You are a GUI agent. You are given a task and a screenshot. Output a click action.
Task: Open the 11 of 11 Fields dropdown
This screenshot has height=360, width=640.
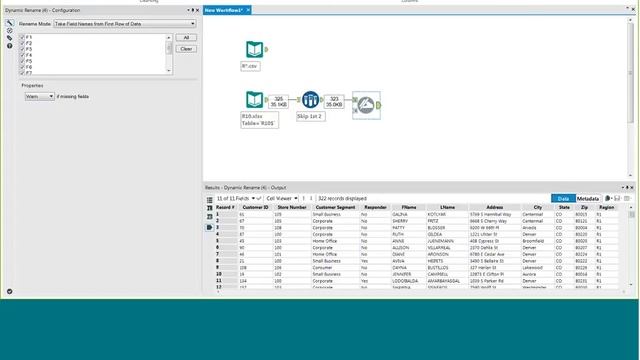[x=236, y=198]
